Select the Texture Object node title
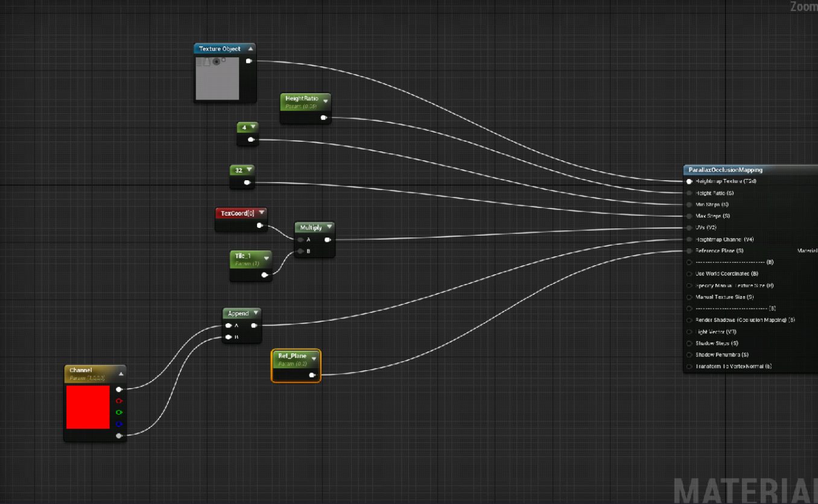This screenshot has width=818, height=504. point(220,49)
